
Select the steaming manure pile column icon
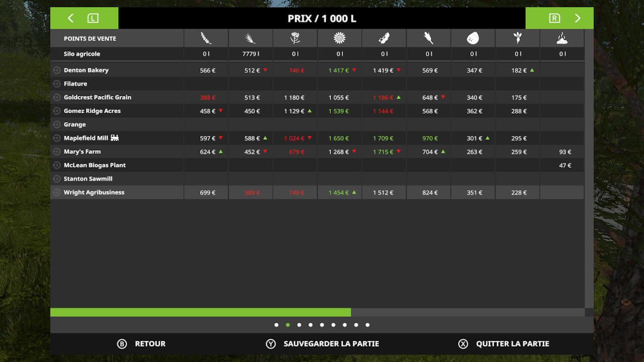pos(562,38)
